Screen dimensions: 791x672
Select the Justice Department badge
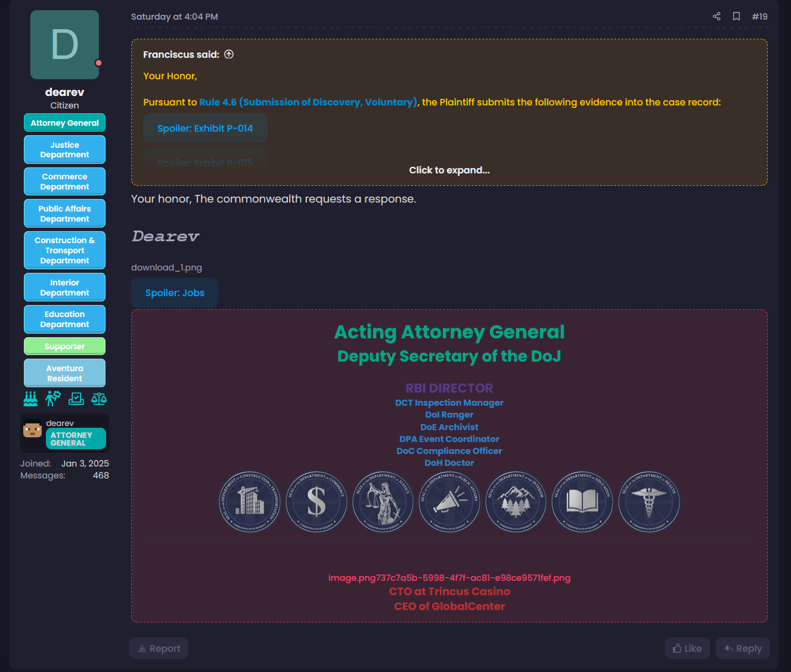pyautogui.click(x=64, y=150)
